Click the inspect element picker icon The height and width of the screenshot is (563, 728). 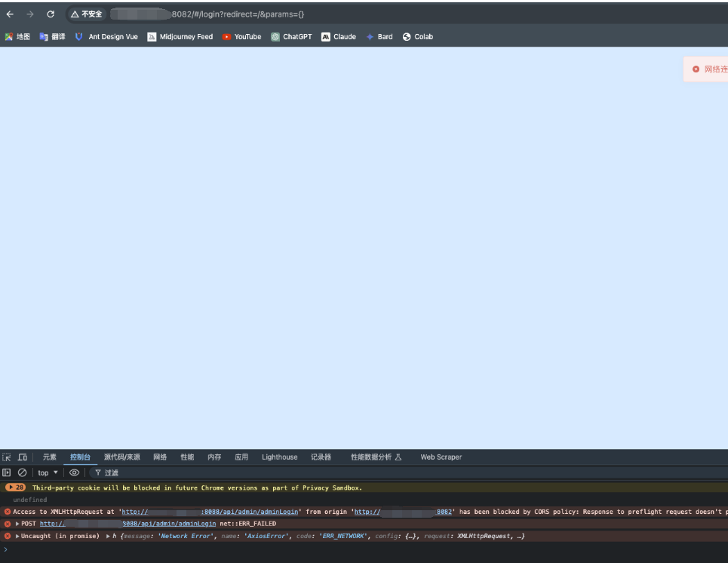point(7,457)
